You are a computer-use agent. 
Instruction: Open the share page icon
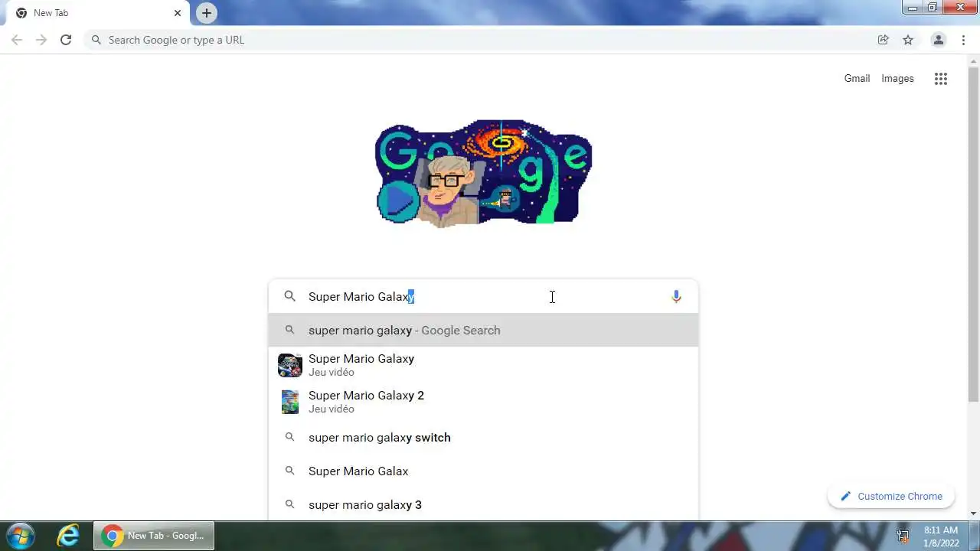pyautogui.click(x=883, y=40)
